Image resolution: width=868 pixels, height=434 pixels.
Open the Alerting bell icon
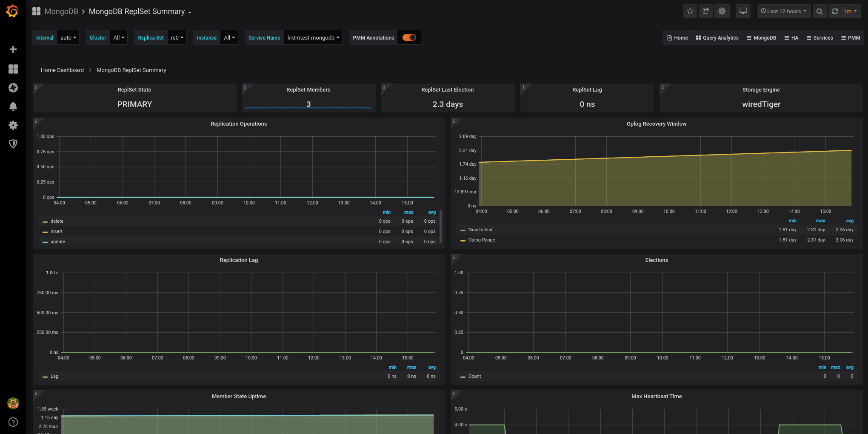click(13, 106)
